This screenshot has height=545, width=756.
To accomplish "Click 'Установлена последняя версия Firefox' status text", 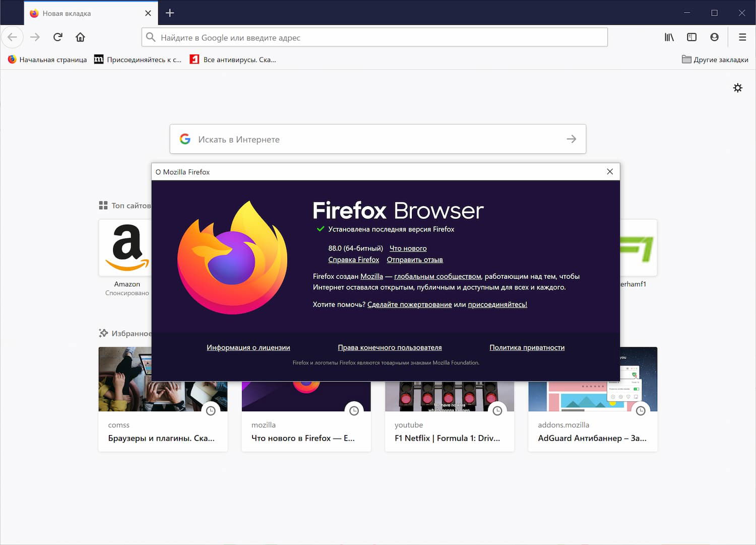I will tap(391, 229).
